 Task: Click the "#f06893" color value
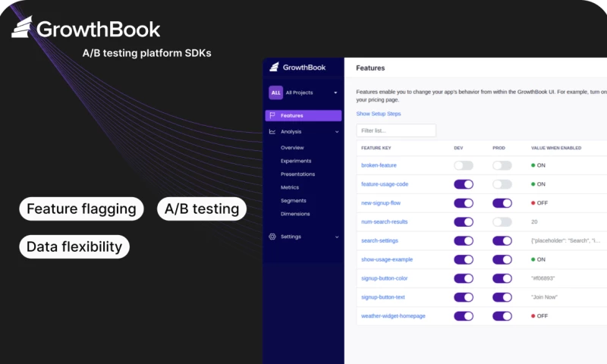(x=543, y=278)
